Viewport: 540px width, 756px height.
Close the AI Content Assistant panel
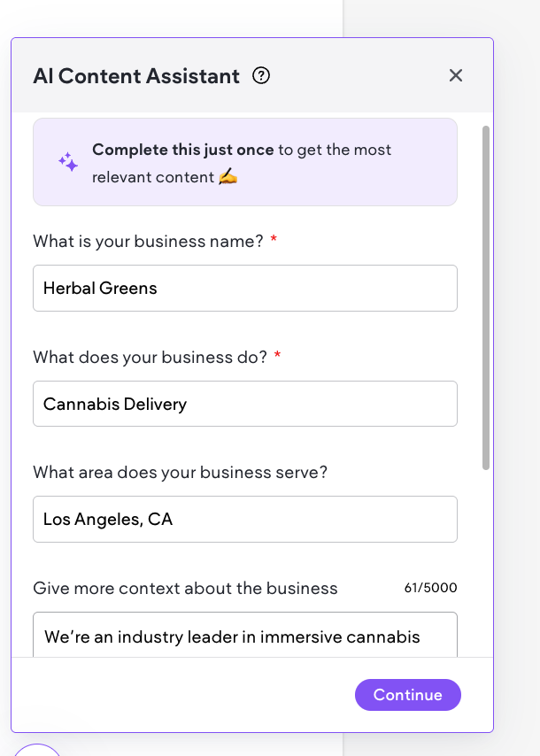(456, 76)
